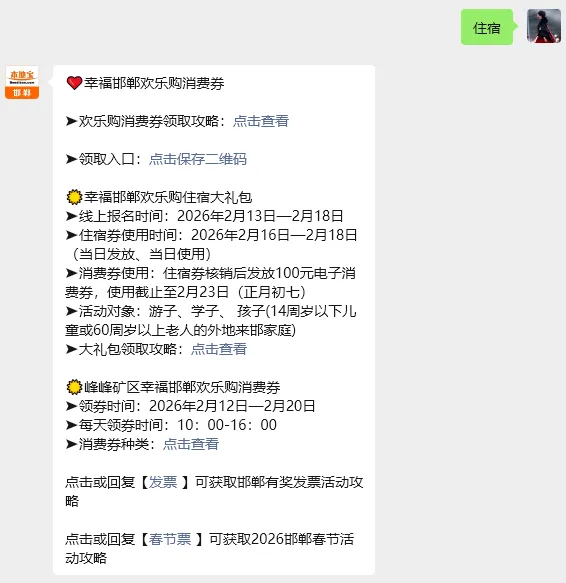Click the arrow bullet before 每天领券时间

71,425
